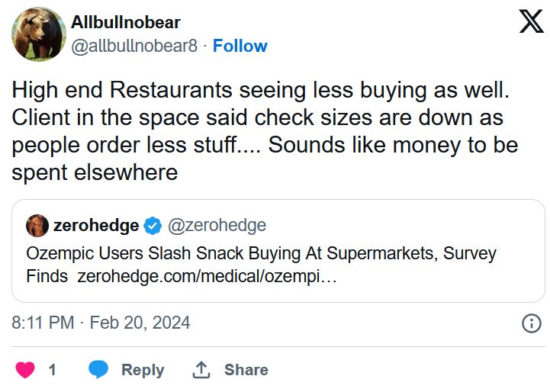The width and height of the screenshot is (550, 392).
Task: Open the @allbullnobear8 handle link
Action: 134,46
